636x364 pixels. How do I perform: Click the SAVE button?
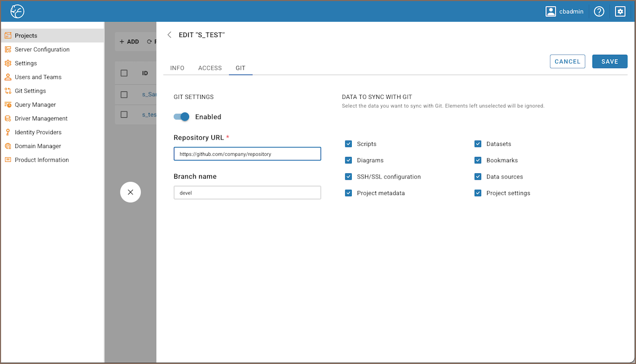(x=610, y=62)
